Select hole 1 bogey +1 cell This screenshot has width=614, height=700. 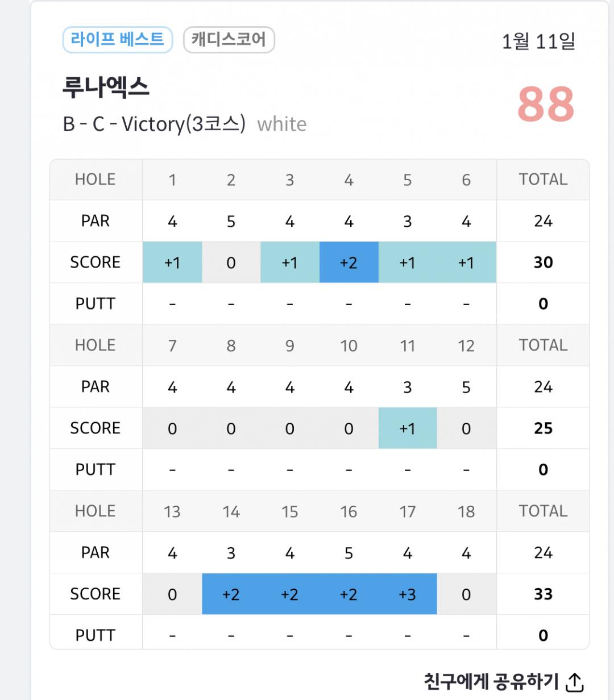tap(172, 262)
